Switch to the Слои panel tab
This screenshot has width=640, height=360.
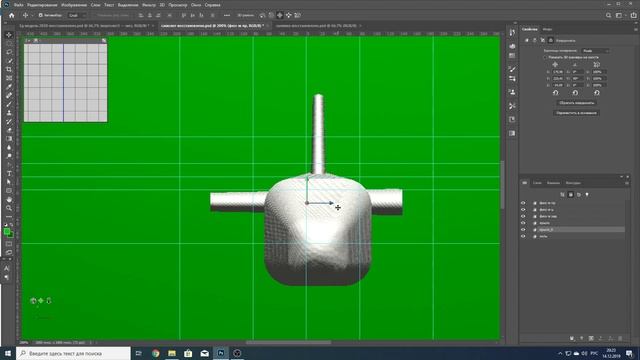(537, 183)
